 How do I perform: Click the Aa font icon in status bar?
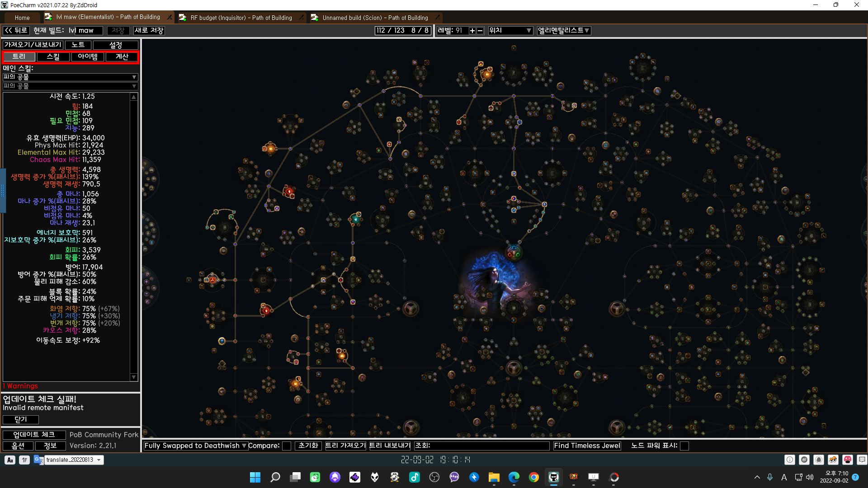coord(10,460)
